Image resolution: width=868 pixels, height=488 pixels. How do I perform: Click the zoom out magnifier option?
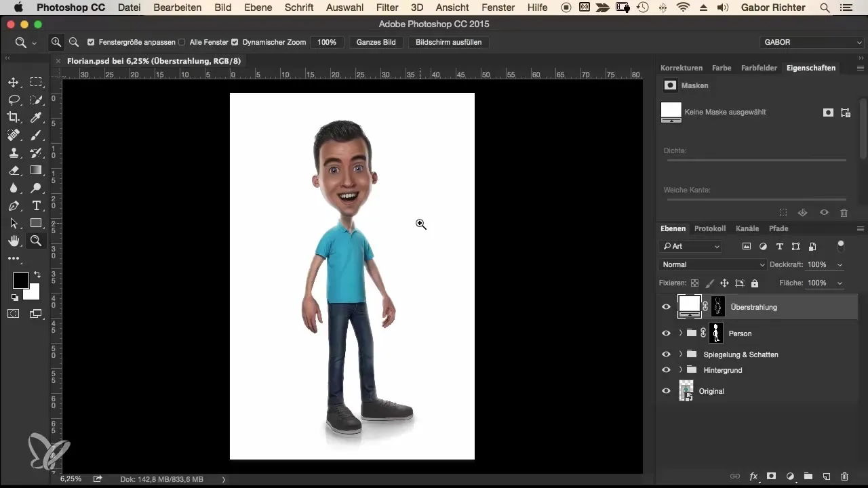coord(73,42)
